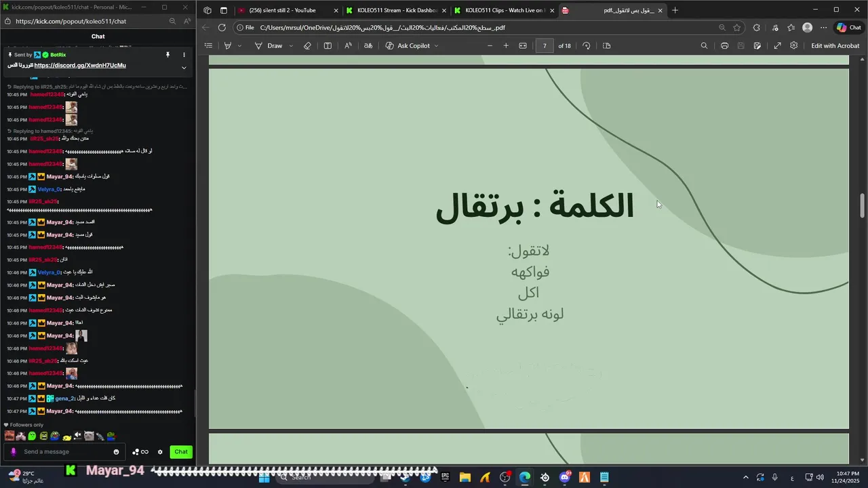Open the Edge profile avatar
868x488 pixels.
pos(807,28)
